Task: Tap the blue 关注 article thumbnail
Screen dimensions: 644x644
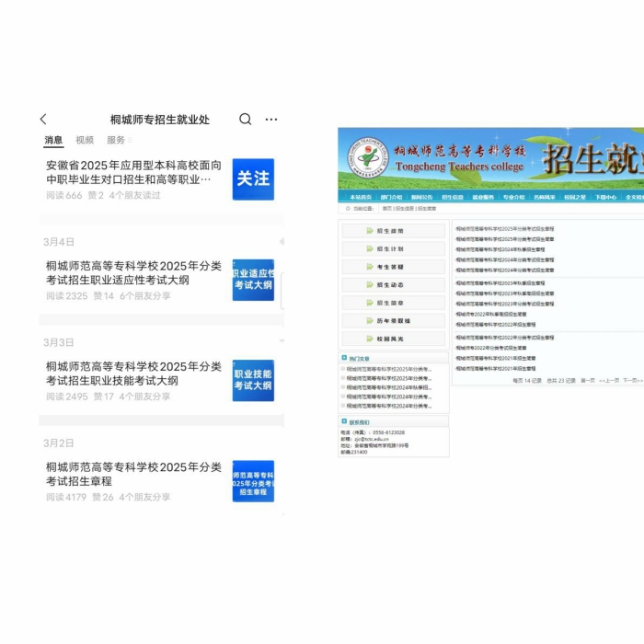Action: pyautogui.click(x=253, y=178)
